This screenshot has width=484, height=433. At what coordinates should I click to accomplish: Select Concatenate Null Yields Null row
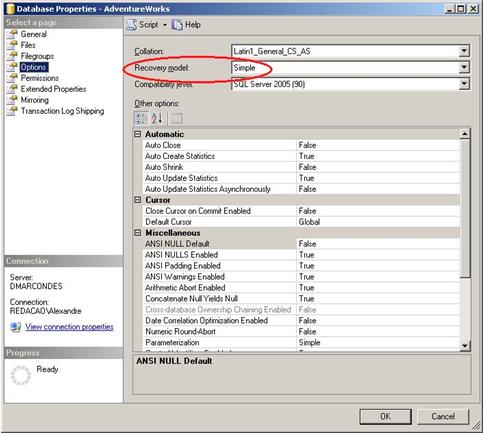(x=301, y=299)
